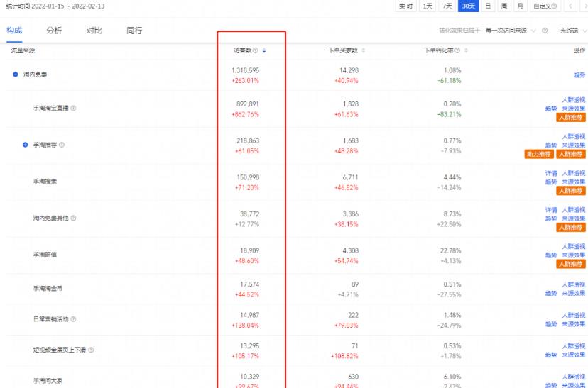Select 30天 time range
Screen dimensions: 588x388
469,6
